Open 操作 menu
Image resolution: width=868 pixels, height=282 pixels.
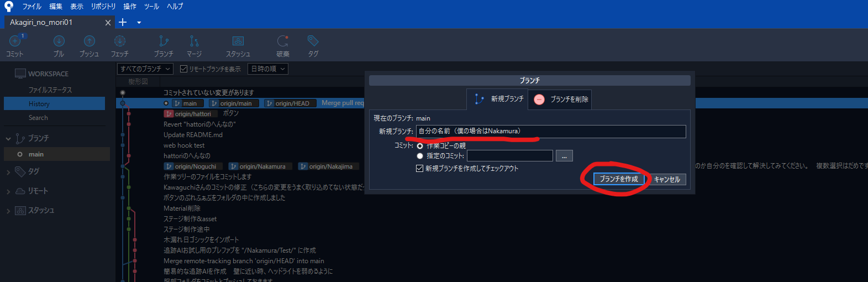click(x=130, y=6)
